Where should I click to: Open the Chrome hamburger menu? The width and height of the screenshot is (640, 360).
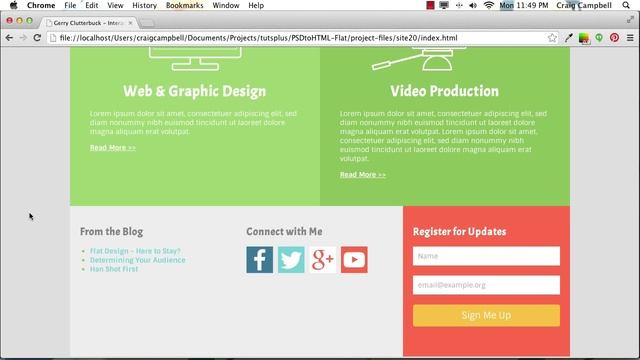[x=630, y=38]
